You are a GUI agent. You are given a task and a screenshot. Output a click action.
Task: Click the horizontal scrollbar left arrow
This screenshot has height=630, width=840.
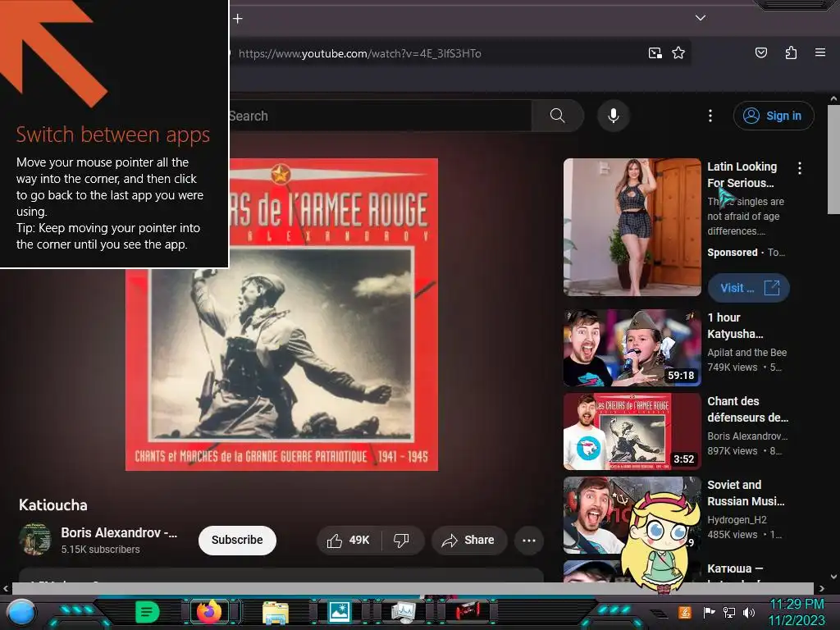point(6,588)
